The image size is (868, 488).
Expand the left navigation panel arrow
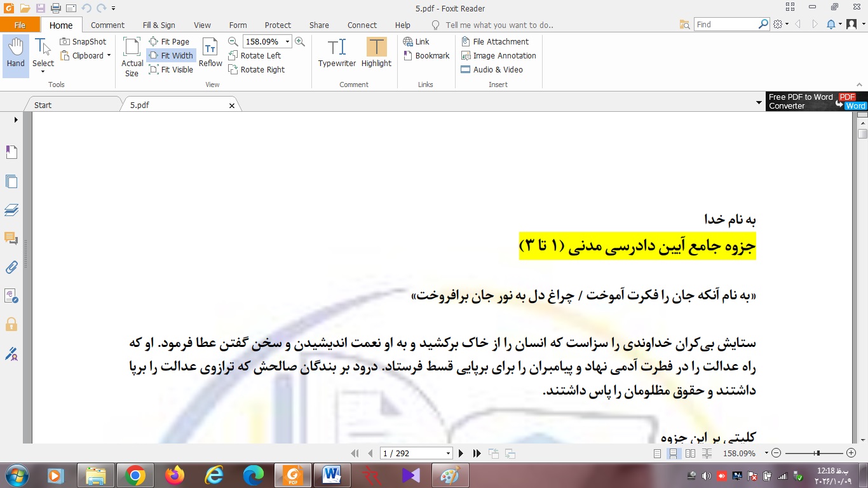click(x=15, y=119)
